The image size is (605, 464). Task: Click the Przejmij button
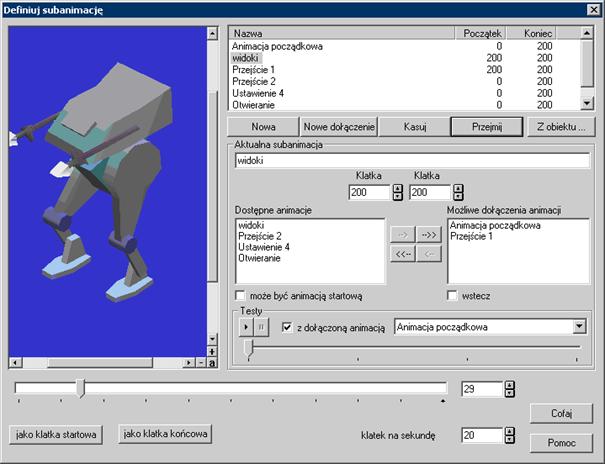tap(487, 127)
